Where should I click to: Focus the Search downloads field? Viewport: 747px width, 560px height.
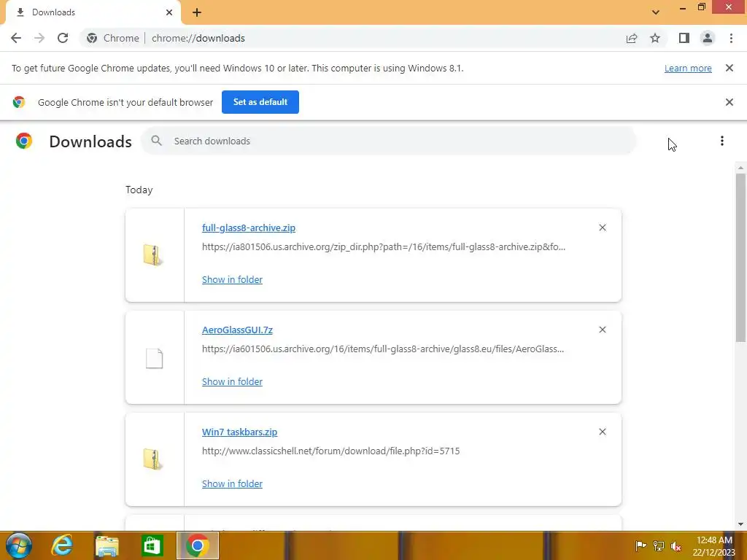coord(388,141)
